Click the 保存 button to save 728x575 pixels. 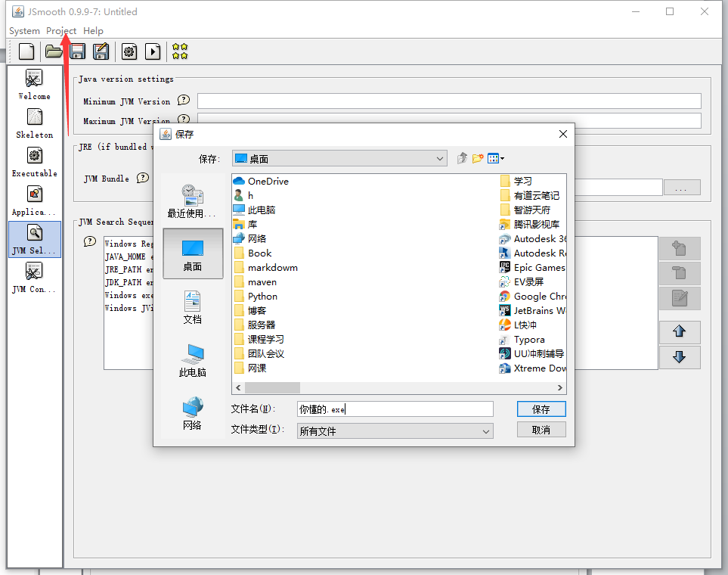coord(541,409)
